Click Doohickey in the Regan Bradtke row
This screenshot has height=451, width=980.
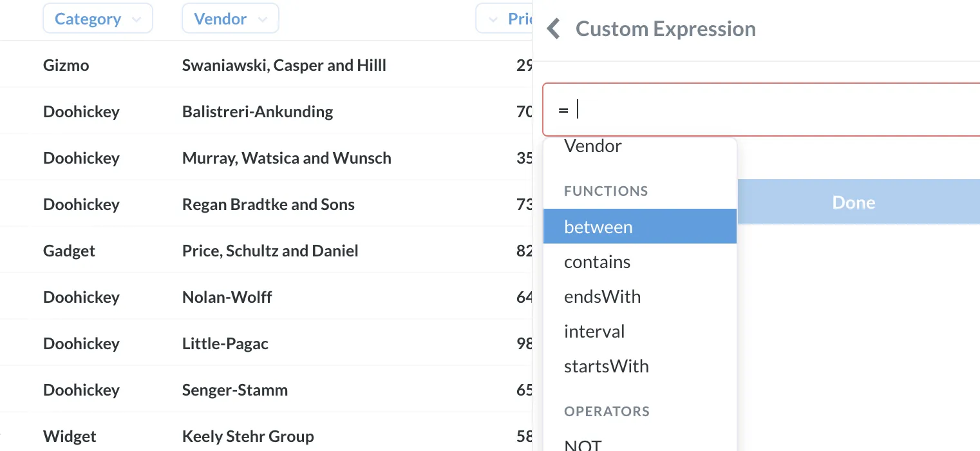(81, 204)
